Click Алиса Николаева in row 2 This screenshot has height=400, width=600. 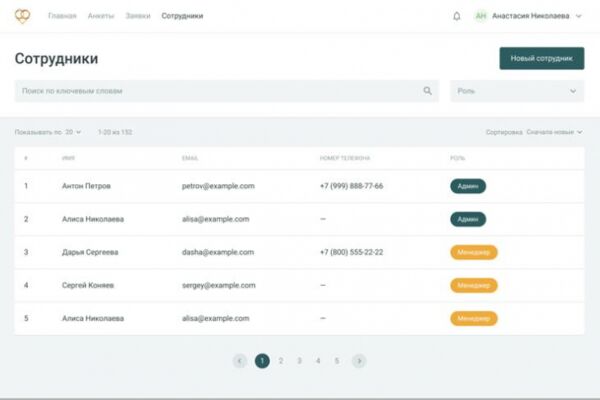(93, 219)
